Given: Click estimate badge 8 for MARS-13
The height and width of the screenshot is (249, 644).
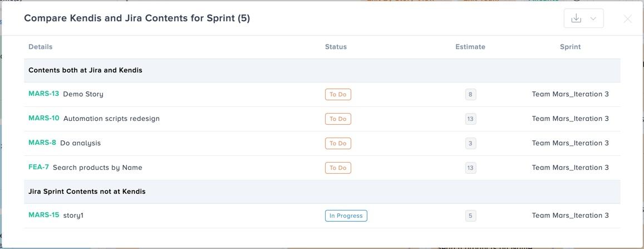Looking at the screenshot, I should (470, 95).
